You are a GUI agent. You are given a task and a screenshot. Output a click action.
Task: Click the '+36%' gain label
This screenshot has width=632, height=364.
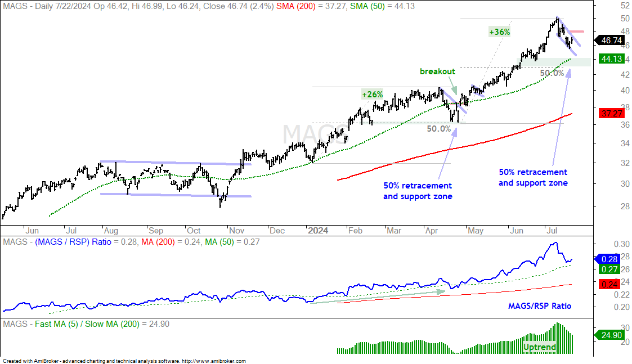click(x=499, y=32)
